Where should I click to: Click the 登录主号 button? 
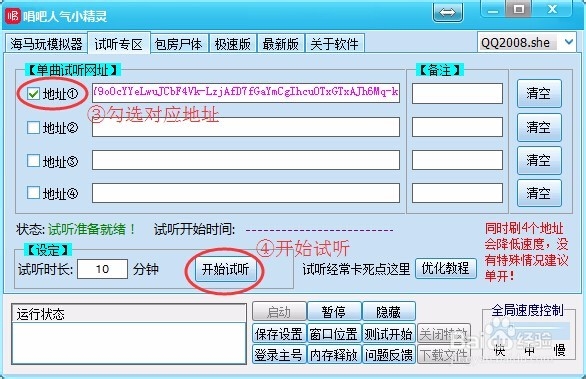coord(279,355)
